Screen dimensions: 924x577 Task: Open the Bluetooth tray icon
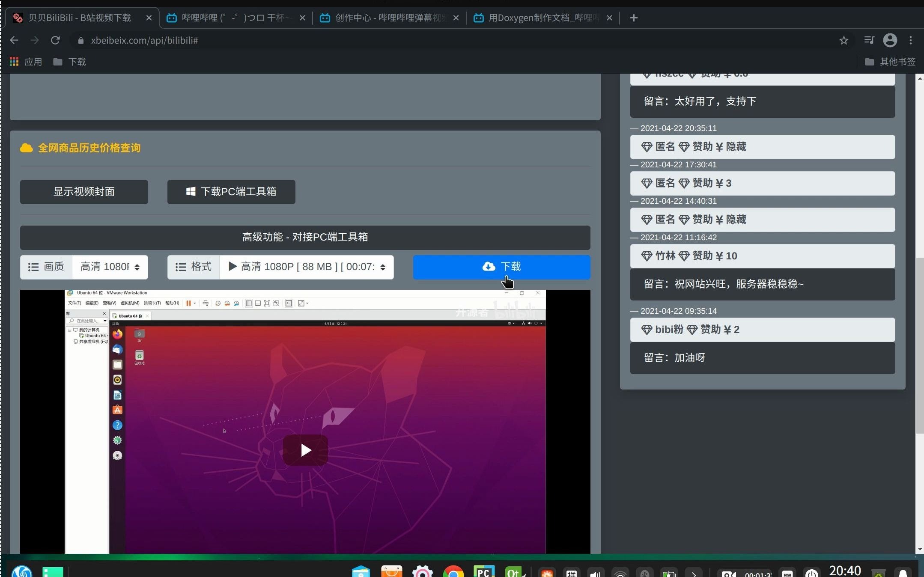click(644, 574)
